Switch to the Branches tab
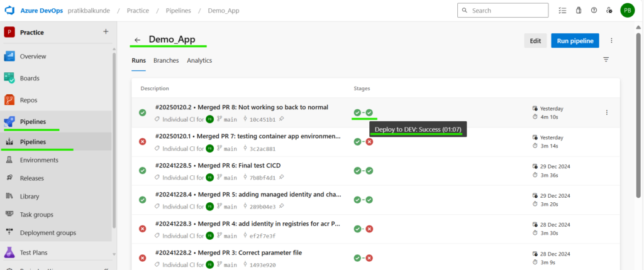This screenshot has height=270, width=644. pyautogui.click(x=166, y=60)
